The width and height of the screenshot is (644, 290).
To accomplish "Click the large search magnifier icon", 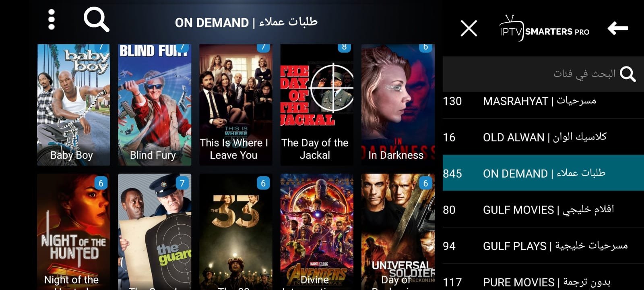I will (96, 19).
